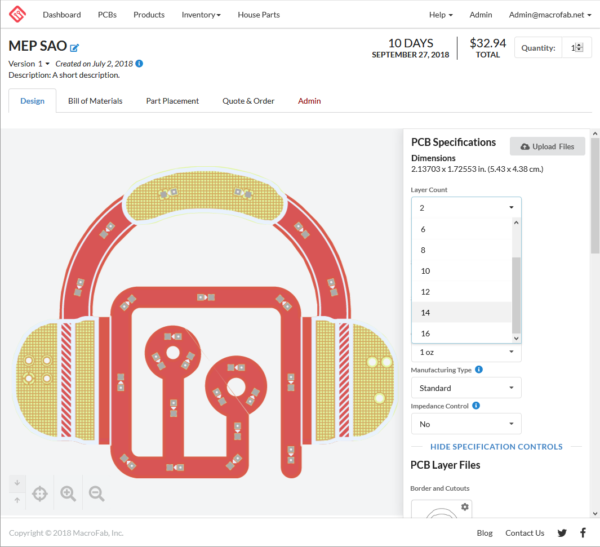This screenshot has width=600, height=547.
Task: Click Hide Specification Controls link
Action: (496, 447)
